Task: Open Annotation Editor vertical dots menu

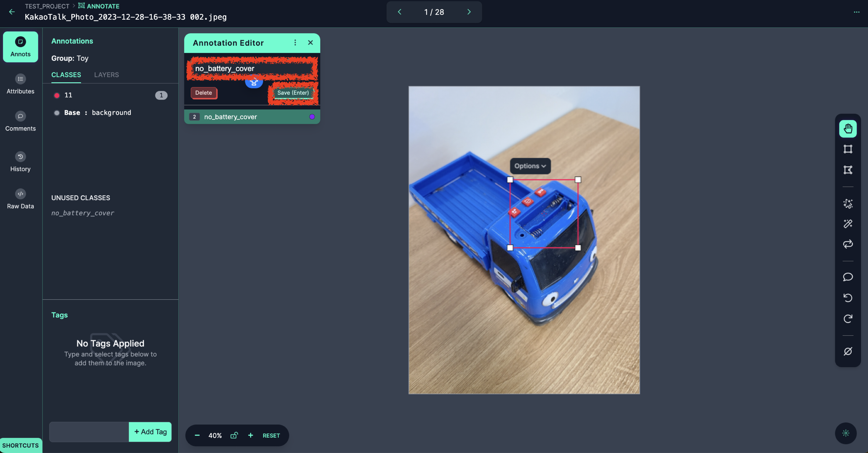Action: [295, 43]
